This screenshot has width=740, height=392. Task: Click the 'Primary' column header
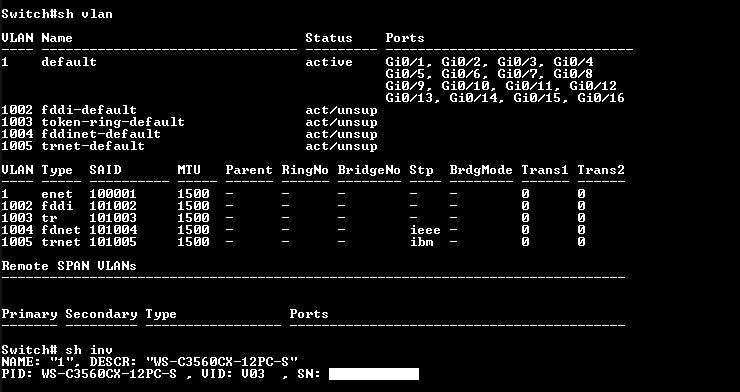pyautogui.click(x=29, y=314)
